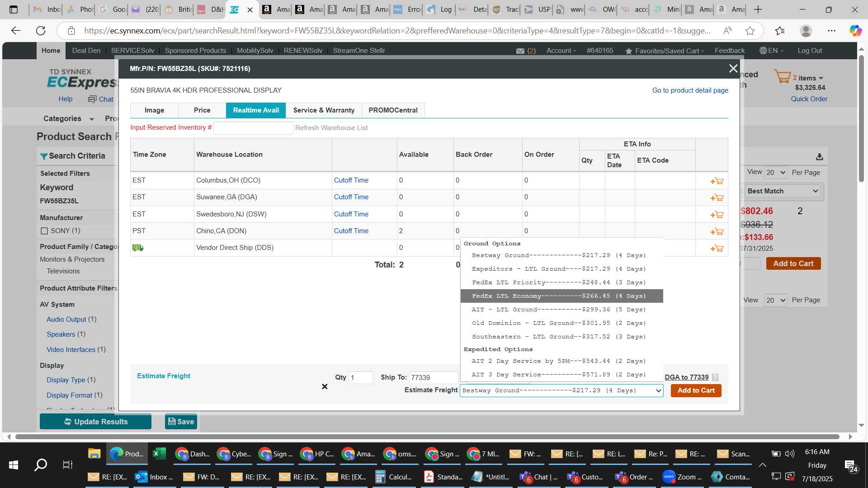The width and height of the screenshot is (868, 488).
Task: Click Refresh Warehouse List link
Action: (x=331, y=128)
